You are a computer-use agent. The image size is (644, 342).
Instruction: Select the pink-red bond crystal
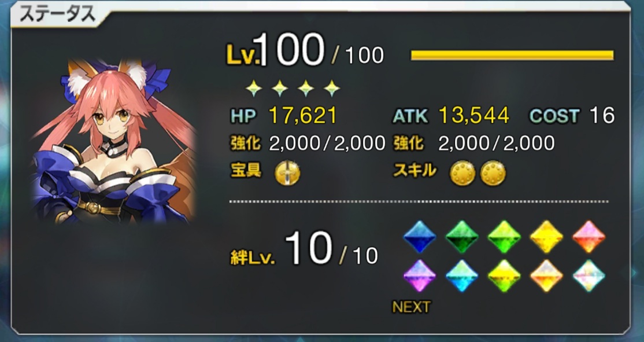click(x=589, y=237)
